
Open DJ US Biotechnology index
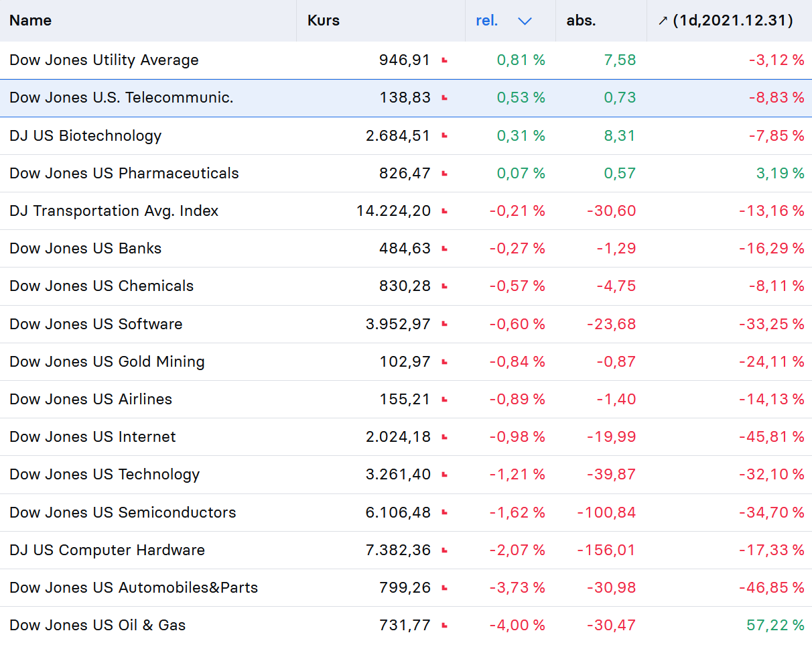[86, 135]
